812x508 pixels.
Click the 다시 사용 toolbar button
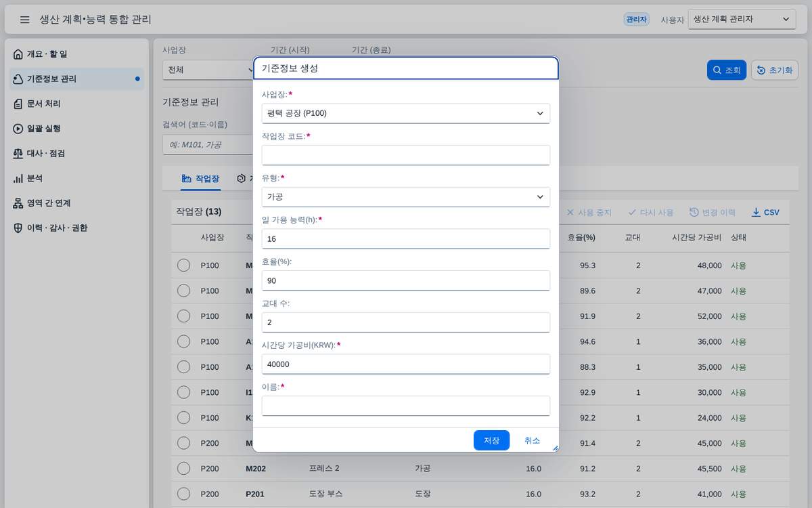click(x=651, y=212)
